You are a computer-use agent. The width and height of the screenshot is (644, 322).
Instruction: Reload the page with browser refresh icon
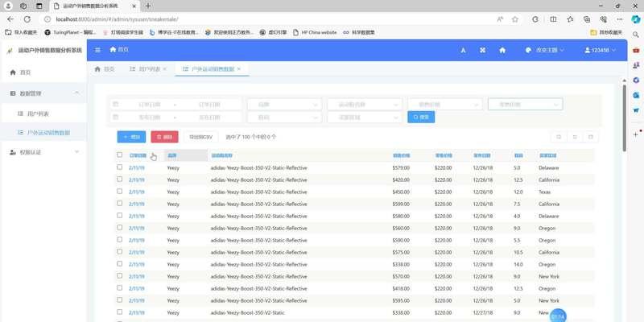click(x=27, y=19)
